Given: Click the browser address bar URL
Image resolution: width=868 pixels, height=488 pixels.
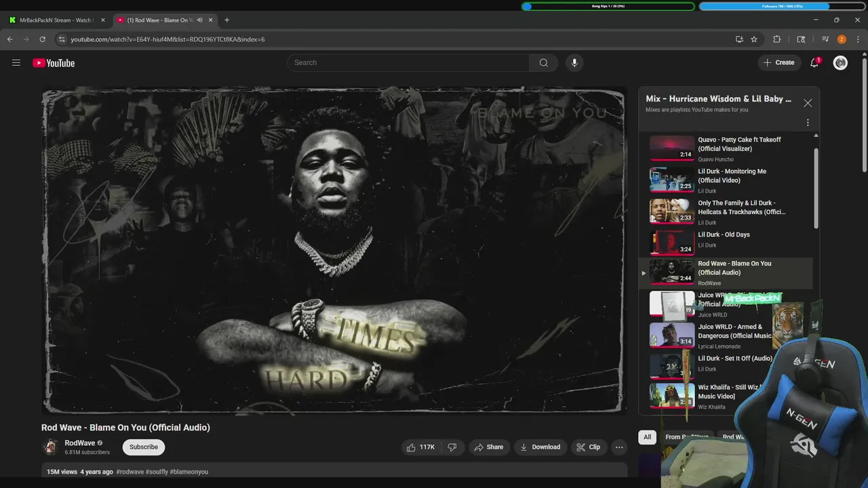Looking at the screenshot, I should coord(167,39).
